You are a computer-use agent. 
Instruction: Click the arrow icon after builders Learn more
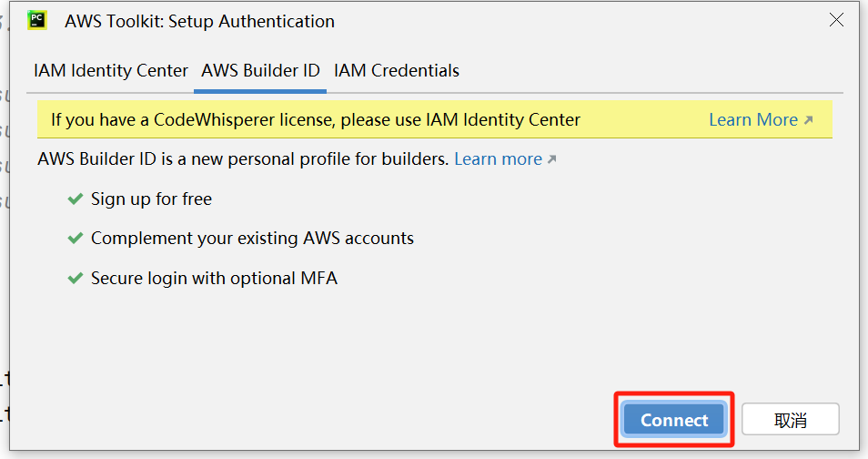pyautogui.click(x=551, y=159)
